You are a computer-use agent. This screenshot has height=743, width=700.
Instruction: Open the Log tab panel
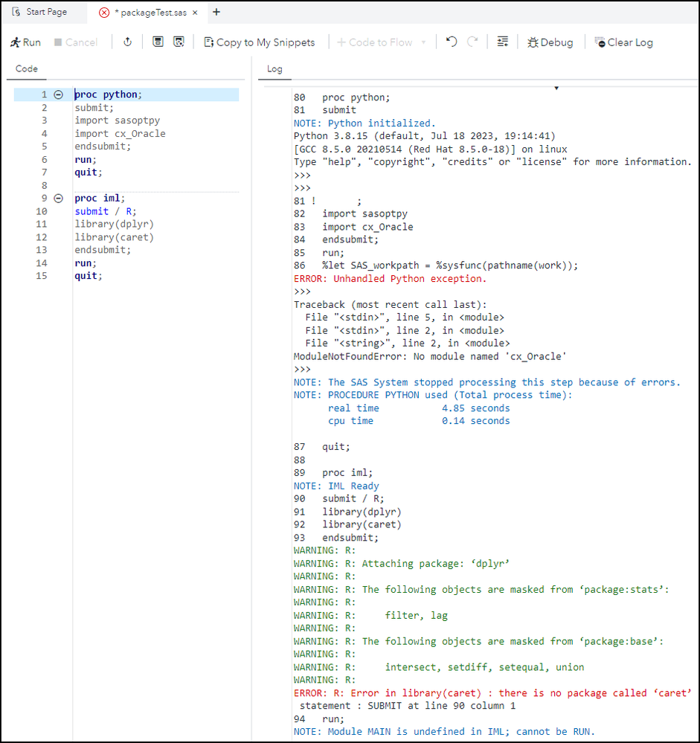pyautogui.click(x=274, y=68)
